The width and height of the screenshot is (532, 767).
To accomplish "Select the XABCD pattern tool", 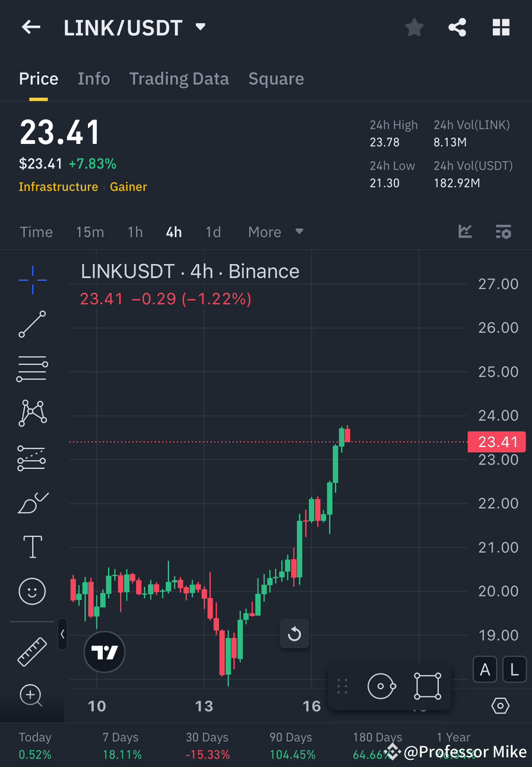I will (x=32, y=413).
